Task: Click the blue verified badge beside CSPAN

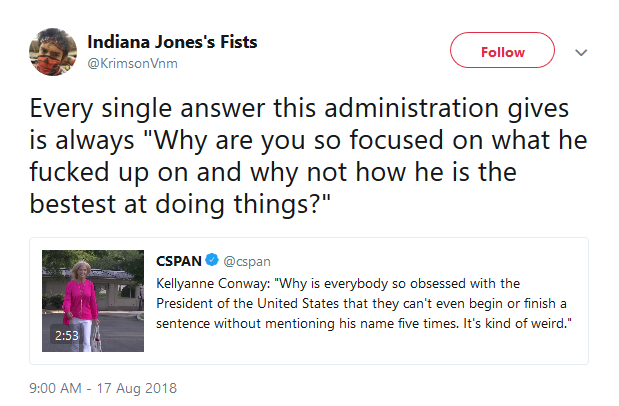Action: (212, 260)
